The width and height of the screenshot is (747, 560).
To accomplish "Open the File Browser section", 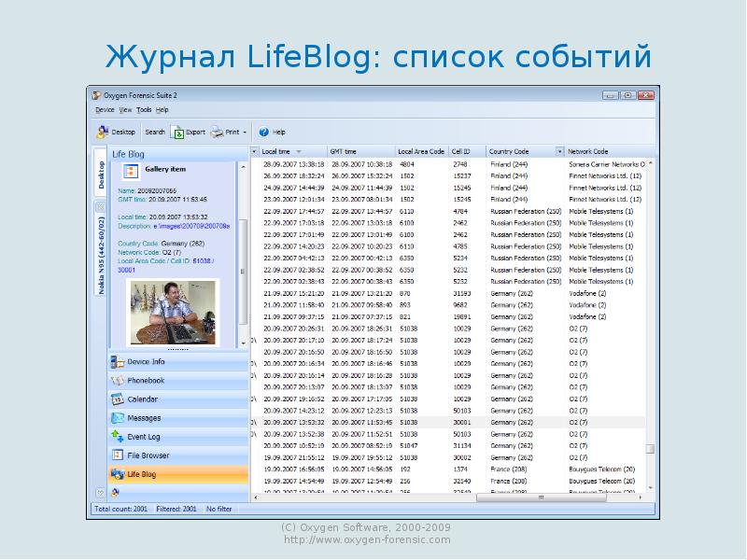I will [148, 455].
